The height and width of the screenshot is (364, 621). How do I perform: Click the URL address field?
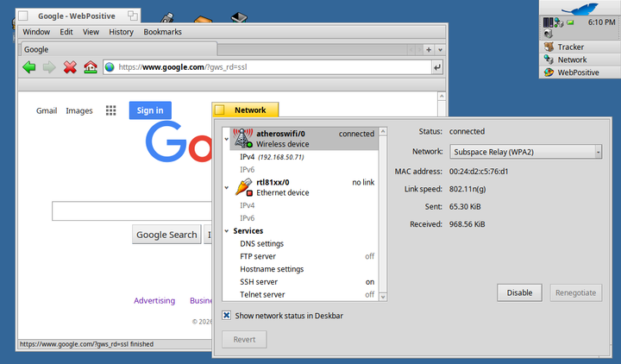[x=273, y=67]
